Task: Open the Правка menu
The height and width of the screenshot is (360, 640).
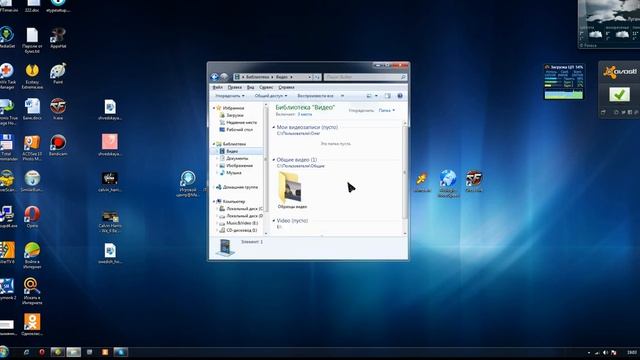Action: tap(235, 87)
